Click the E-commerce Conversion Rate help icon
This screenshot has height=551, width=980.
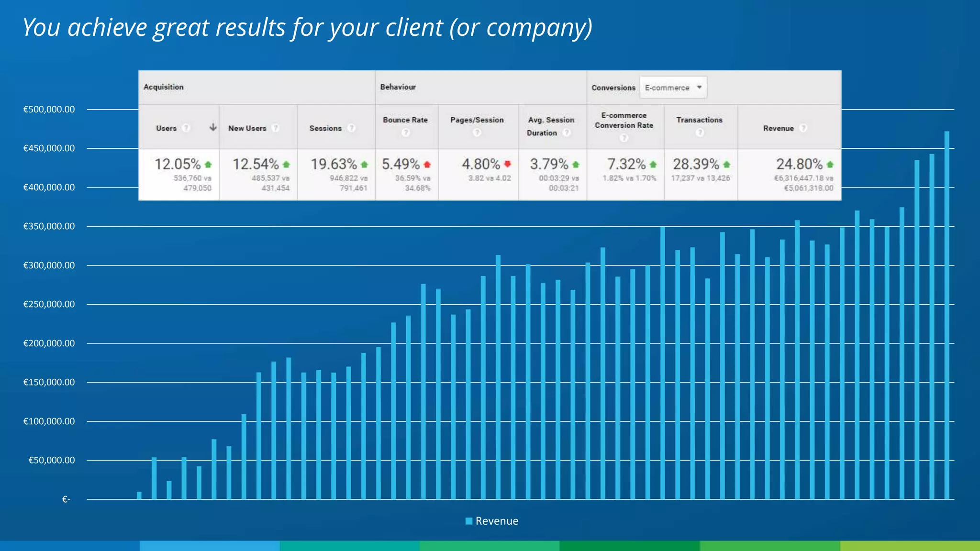click(624, 138)
